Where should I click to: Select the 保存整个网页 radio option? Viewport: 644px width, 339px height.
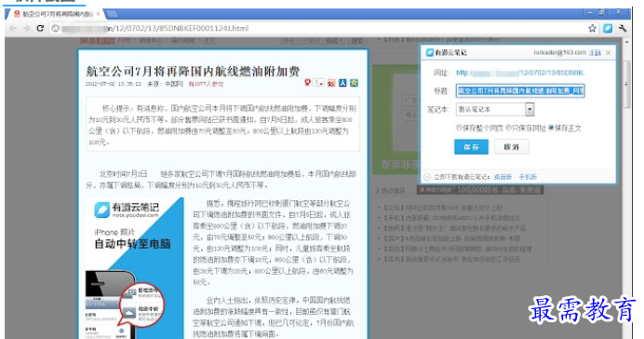[x=459, y=128]
